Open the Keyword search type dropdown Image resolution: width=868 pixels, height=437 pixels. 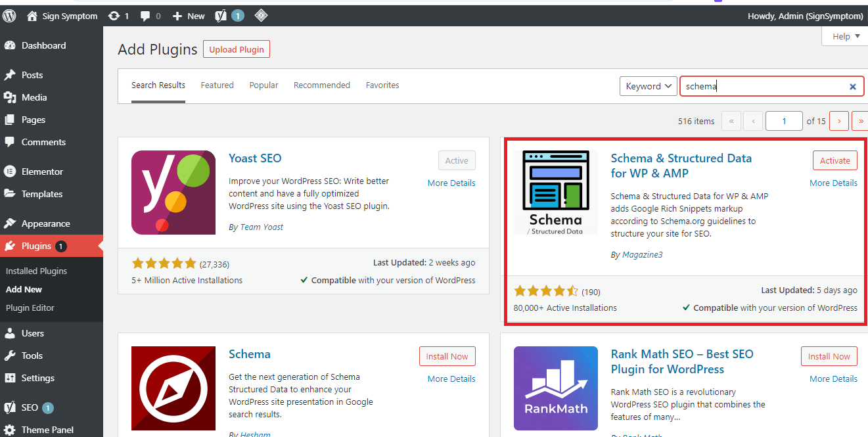[x=649, y=86]
